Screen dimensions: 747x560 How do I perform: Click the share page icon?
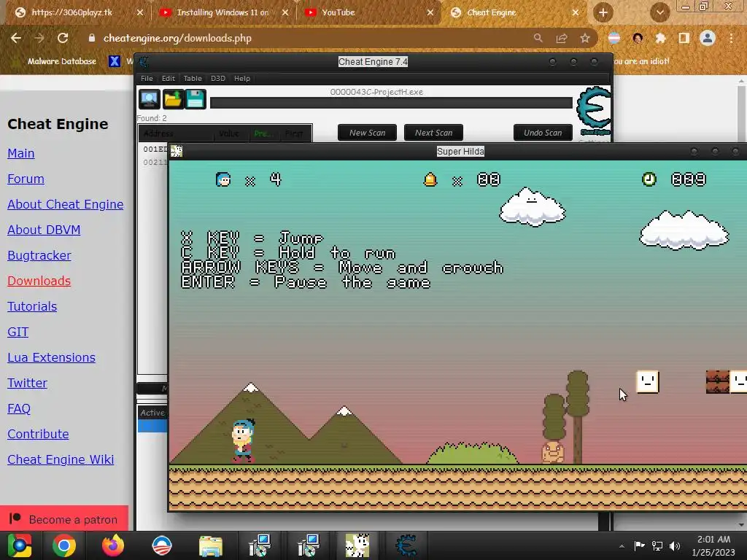[562, 38]
